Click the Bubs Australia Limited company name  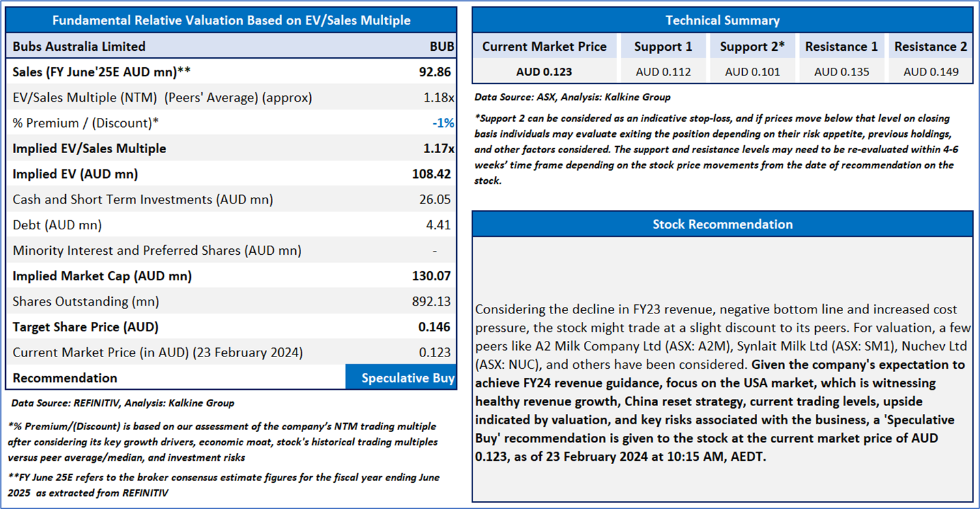coord(79,46)
